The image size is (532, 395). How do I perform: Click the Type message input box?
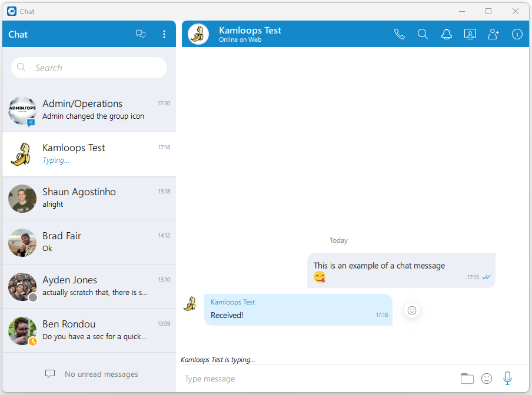tap(318, 379)
